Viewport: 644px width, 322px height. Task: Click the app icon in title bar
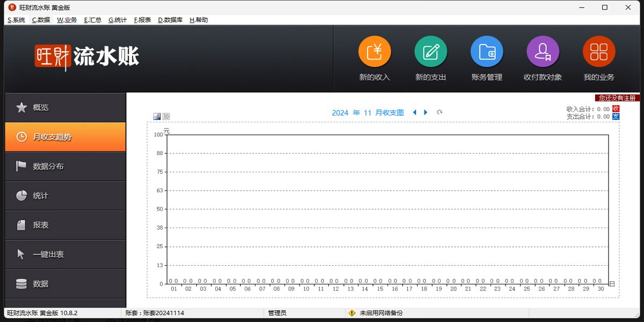point(12,8)
